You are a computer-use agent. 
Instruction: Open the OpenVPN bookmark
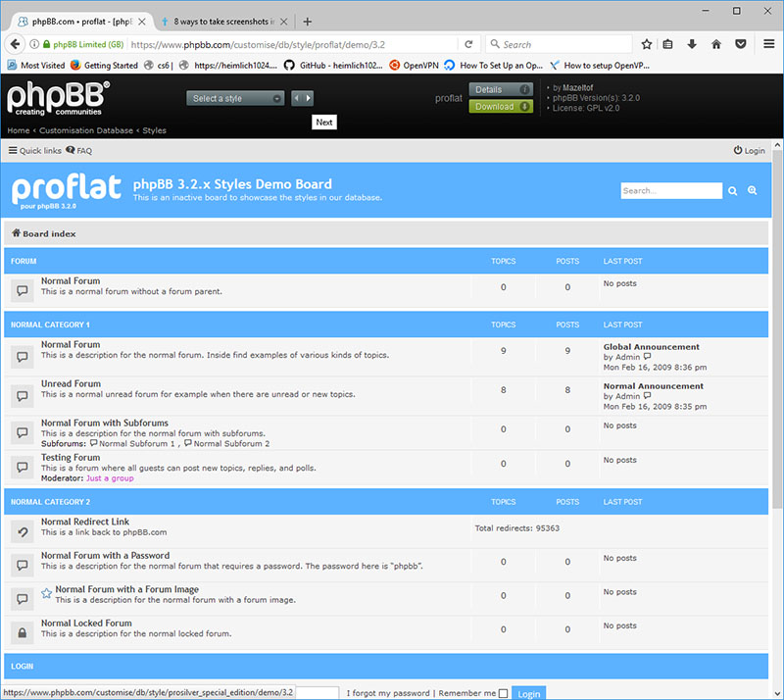pyautogui.click(x=414, y=65)
